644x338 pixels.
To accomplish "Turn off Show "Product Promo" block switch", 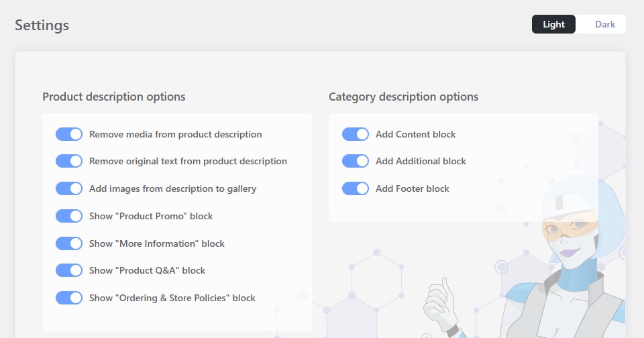I will point(69,216).
